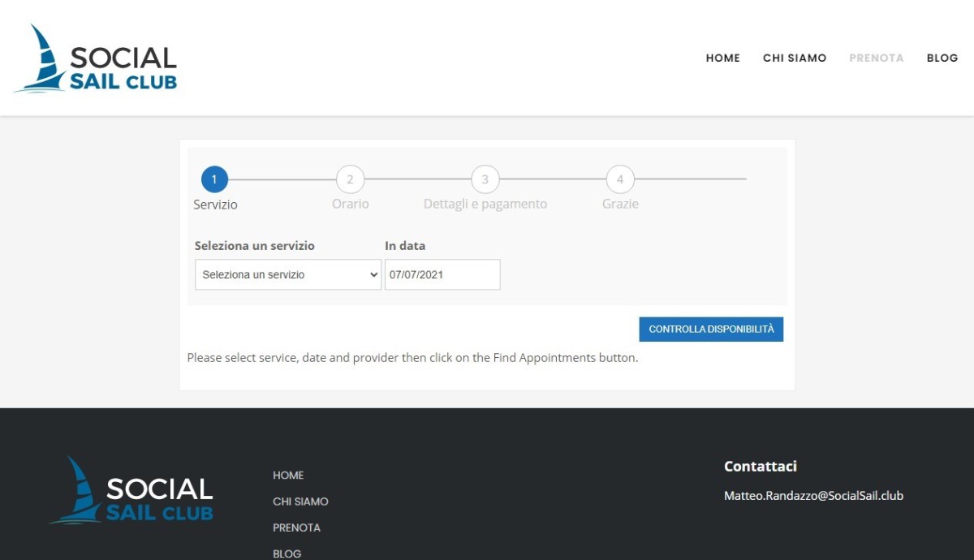974x560 pixels.
Task: Click the footer CHI SIAMO link
Action: coord(300,502)
